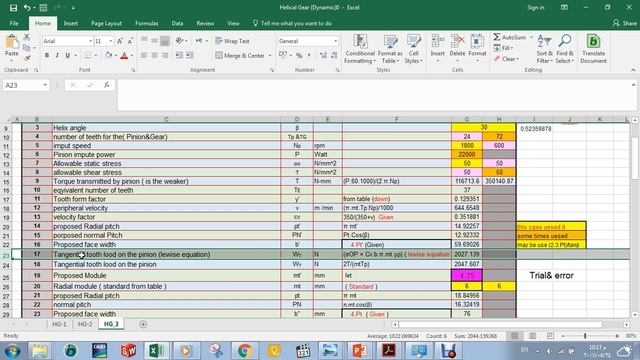Viewport: 640px width, 360px height.
Task: Pick the font color red A
Action: click(x=124, y=56)
